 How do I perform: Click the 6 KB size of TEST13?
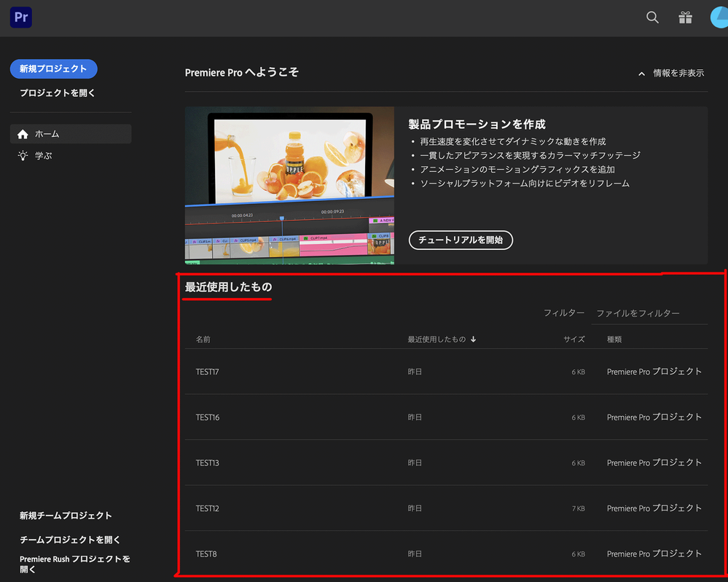tap(578, 463)
